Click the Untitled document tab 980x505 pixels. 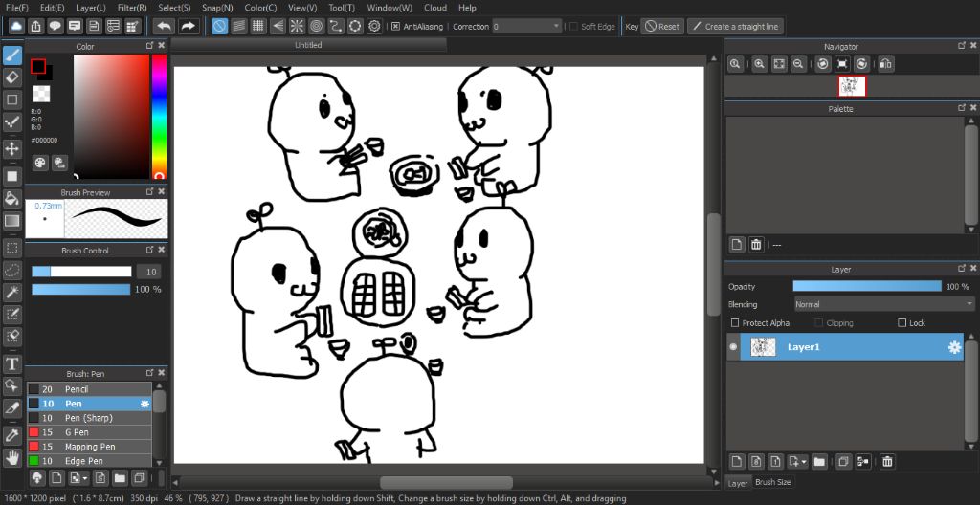coord(308,45)
